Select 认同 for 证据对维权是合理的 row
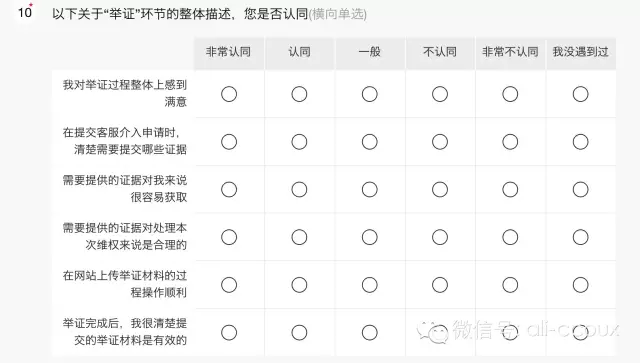 (299, 237)
